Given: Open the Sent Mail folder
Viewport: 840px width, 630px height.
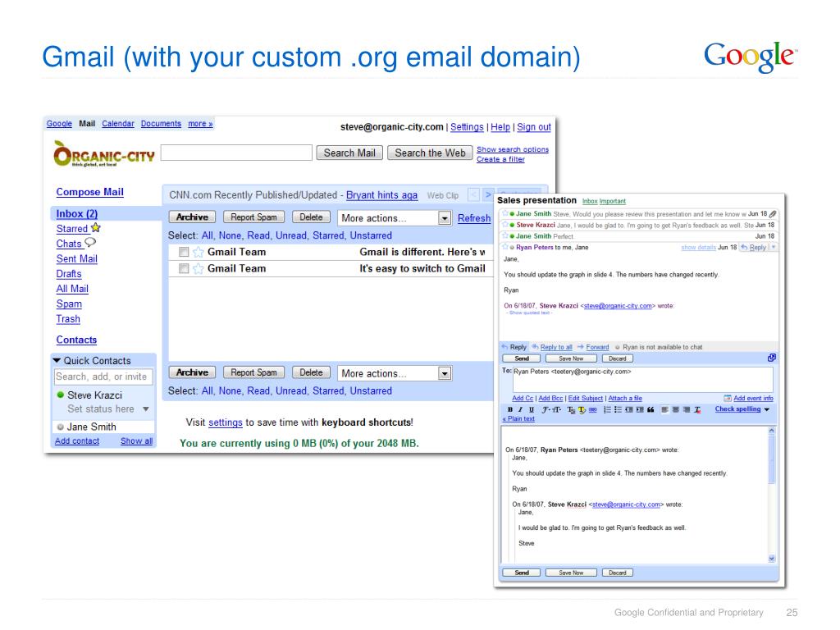Looking at the screenshot, I should [76, 258].
